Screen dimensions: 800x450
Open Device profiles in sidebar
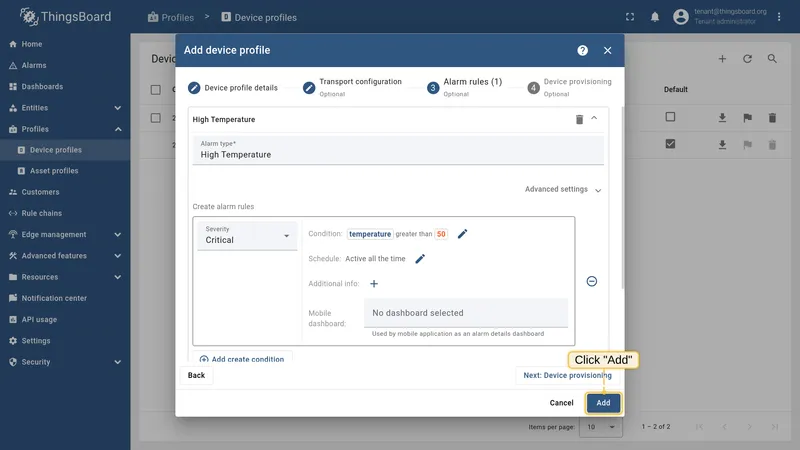pyautogui.click(x=65, y=150)
